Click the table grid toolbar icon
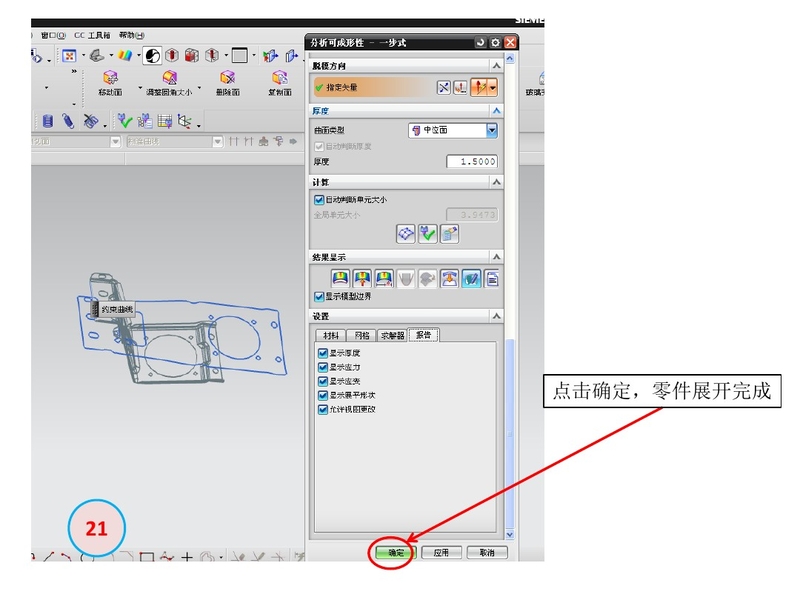 click(164, 121)
